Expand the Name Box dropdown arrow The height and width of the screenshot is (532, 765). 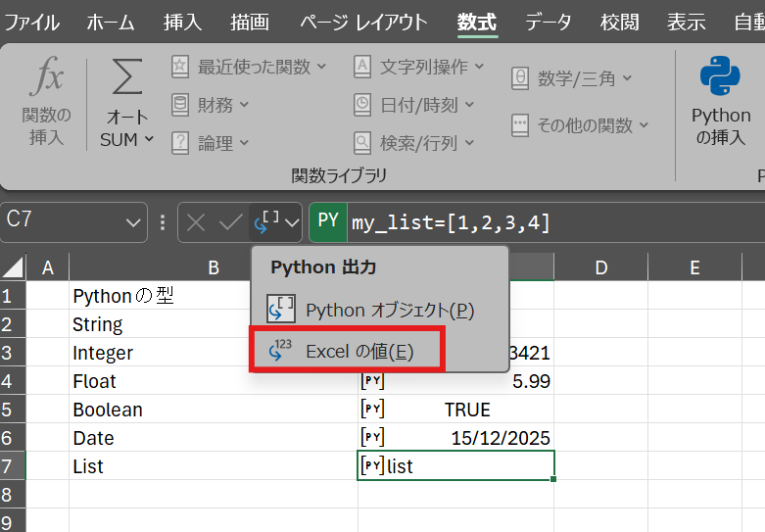point(132,223)
